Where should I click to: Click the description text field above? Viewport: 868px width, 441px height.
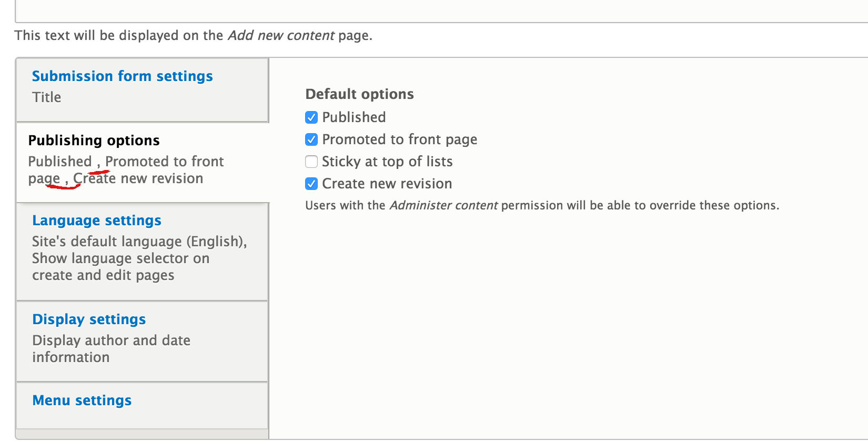tap(442, 11)
